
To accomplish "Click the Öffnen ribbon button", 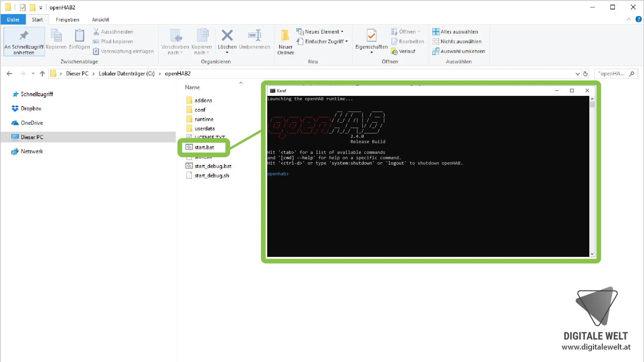I will coord(406,32).
